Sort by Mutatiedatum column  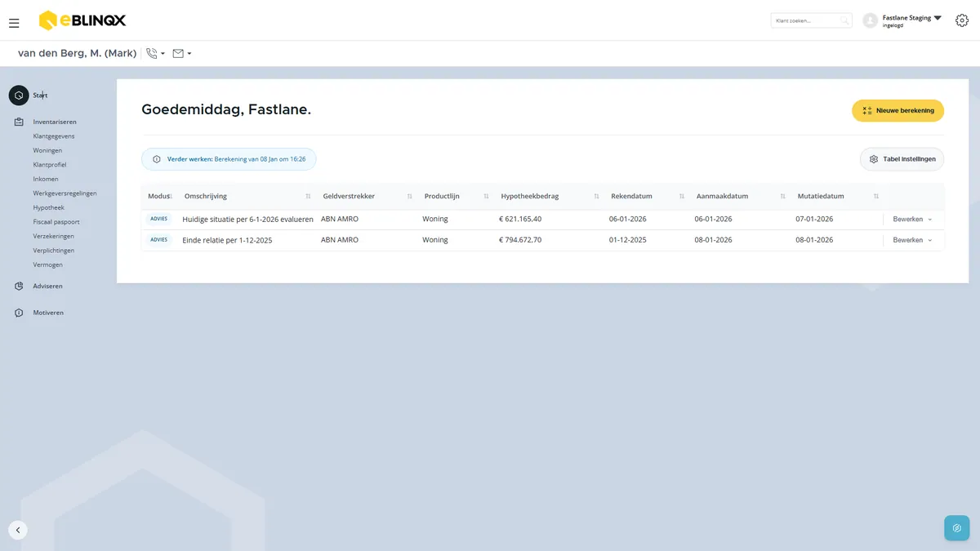pos(876,197)
